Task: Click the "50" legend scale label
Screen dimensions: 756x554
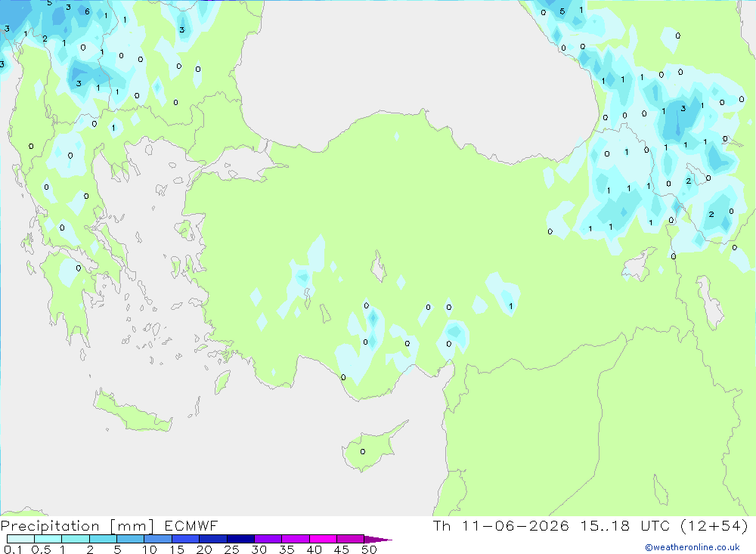Action: pyautogui.click(x=369, y=549)
